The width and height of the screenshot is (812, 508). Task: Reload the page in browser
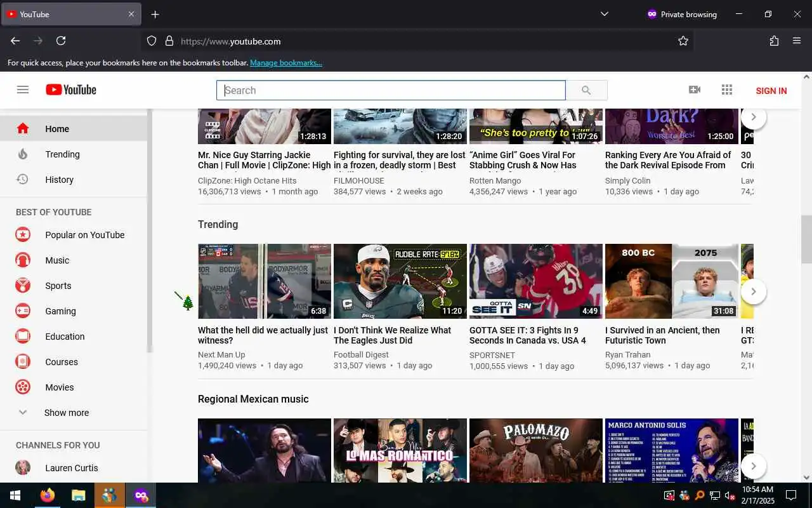click(61, 41)
